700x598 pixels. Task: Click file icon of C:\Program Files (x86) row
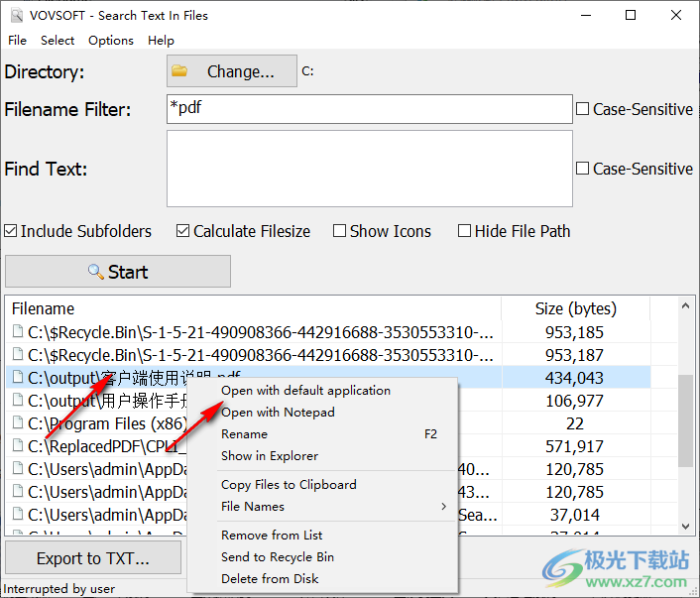(x=18, y=422)
